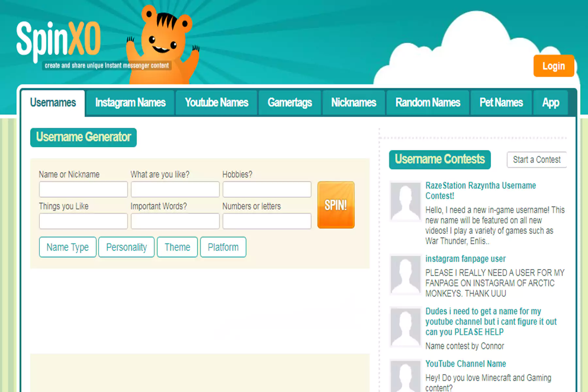588x392 pixels.
Task: Go to the Pet Names tab
Action: click(x=501, y=103)
